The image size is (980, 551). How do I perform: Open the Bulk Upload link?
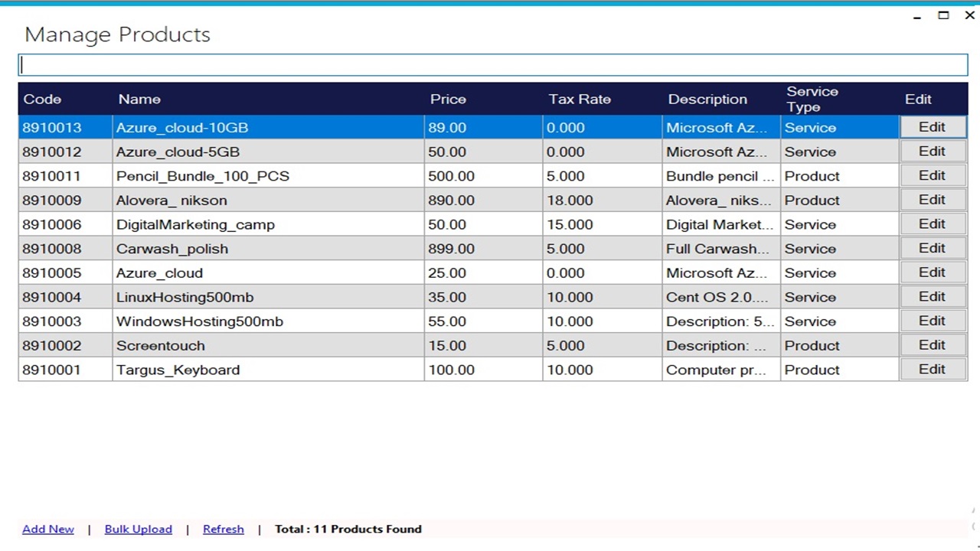[138, 529]
